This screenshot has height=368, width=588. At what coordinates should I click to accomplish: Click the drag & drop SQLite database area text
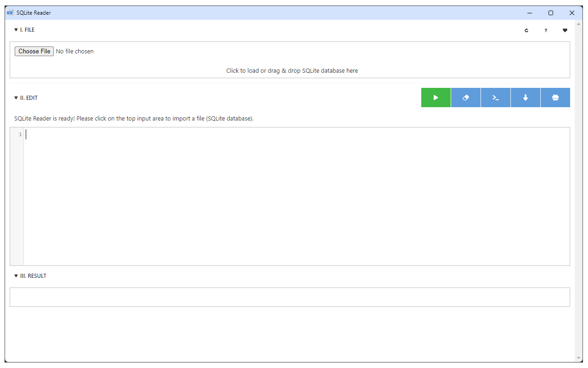click(x=292, y=71)
